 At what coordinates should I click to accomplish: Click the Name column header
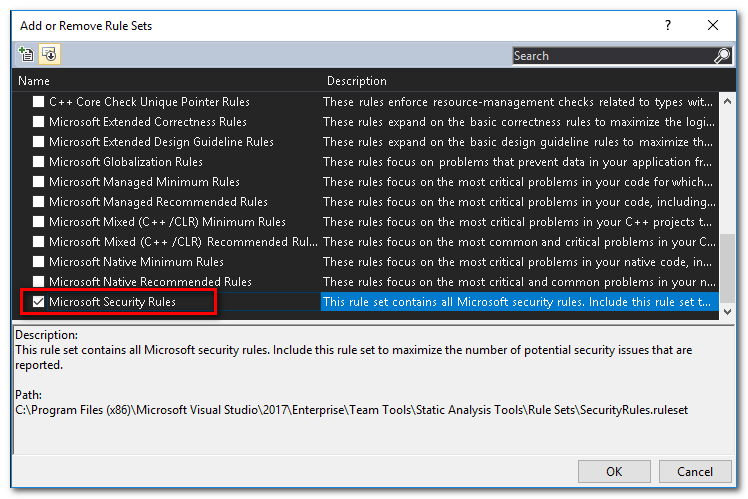34,81
